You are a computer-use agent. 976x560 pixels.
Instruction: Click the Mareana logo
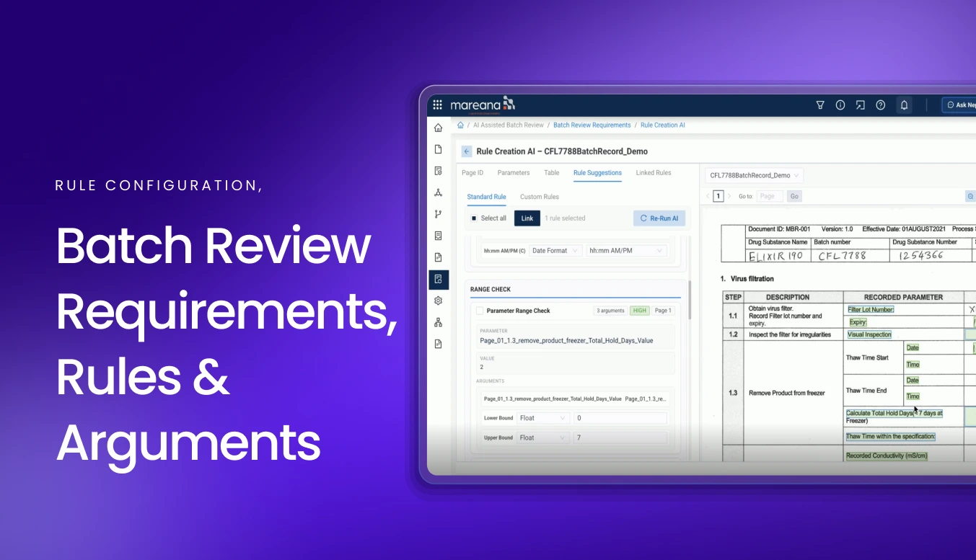pos(483,105)
